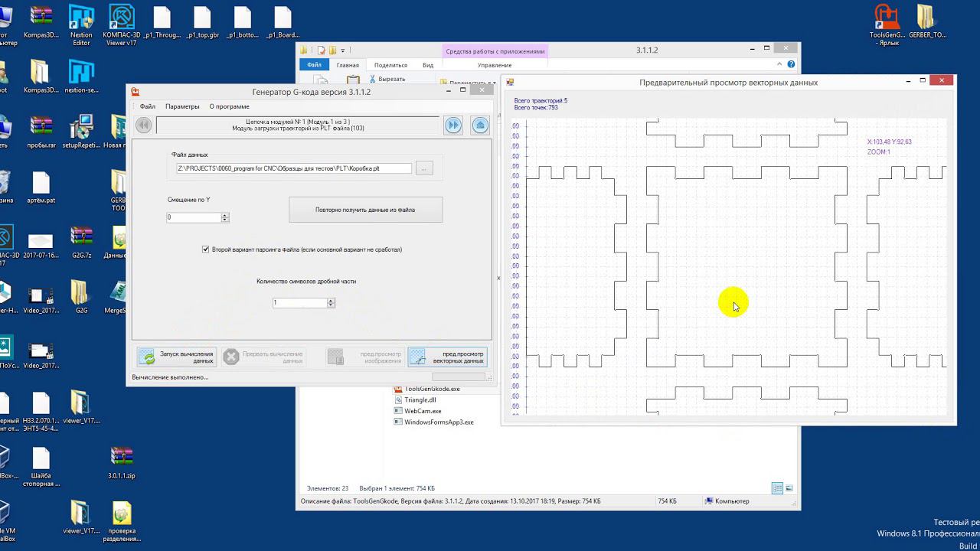Select ToolsGenGkode.exe file in Explorer
980x551 pixels.
427,389
